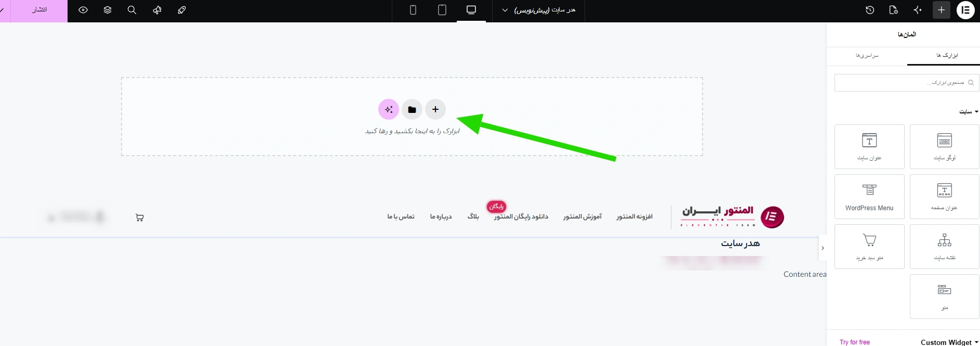This screenshot has width=980, height=346.
Task: Open the structure layers icon
Action: (108, 10)
